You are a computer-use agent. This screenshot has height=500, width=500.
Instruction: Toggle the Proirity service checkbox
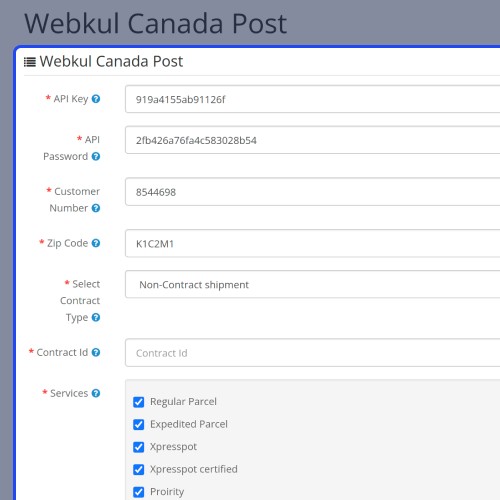coord(139,492)
